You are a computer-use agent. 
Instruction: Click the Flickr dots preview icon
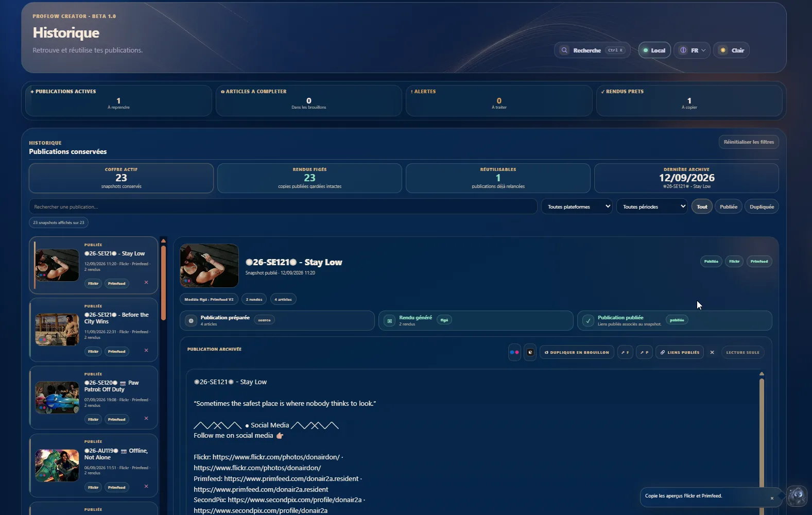514,352
